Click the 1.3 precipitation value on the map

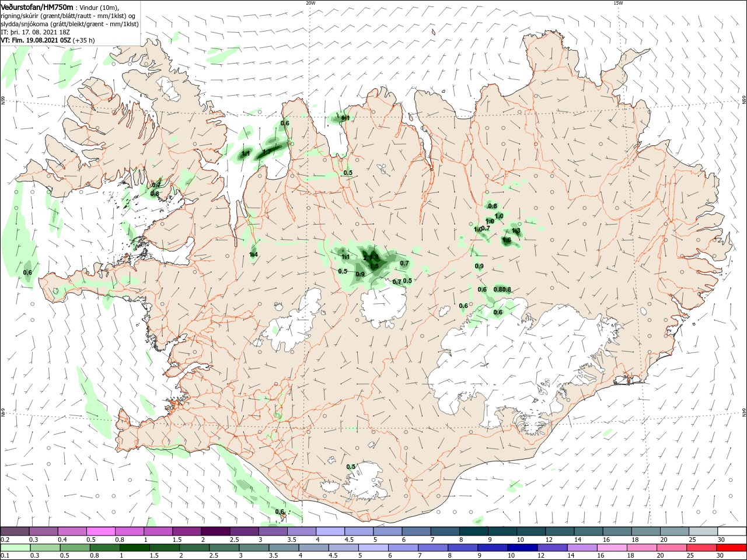coord(516,230)
